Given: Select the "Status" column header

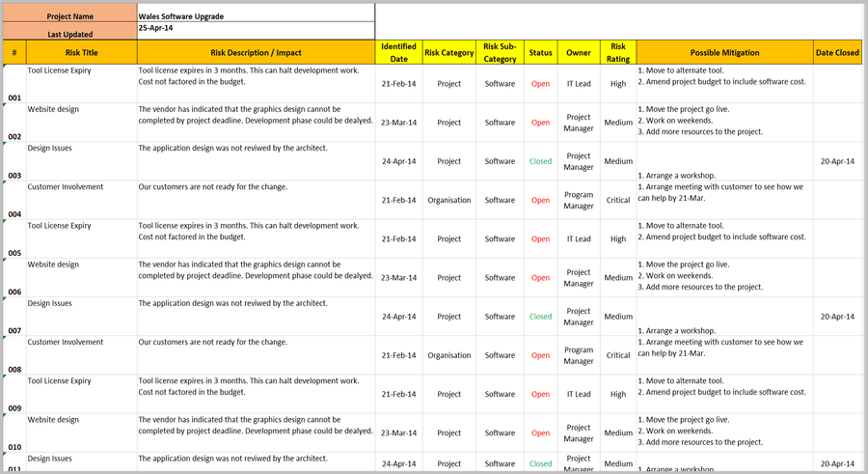Looking at the screenshot, I should (540, 52).
